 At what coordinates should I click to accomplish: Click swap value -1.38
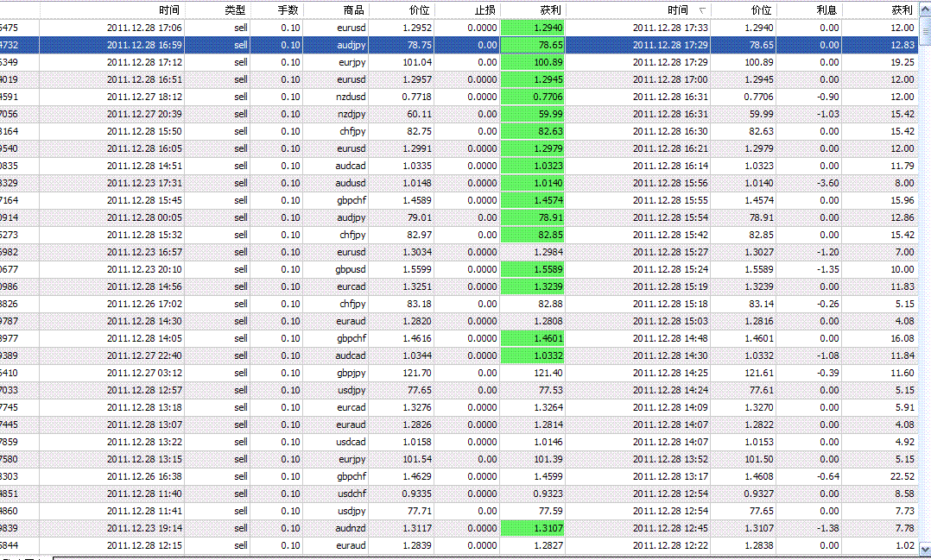click(x=827, y=528)
